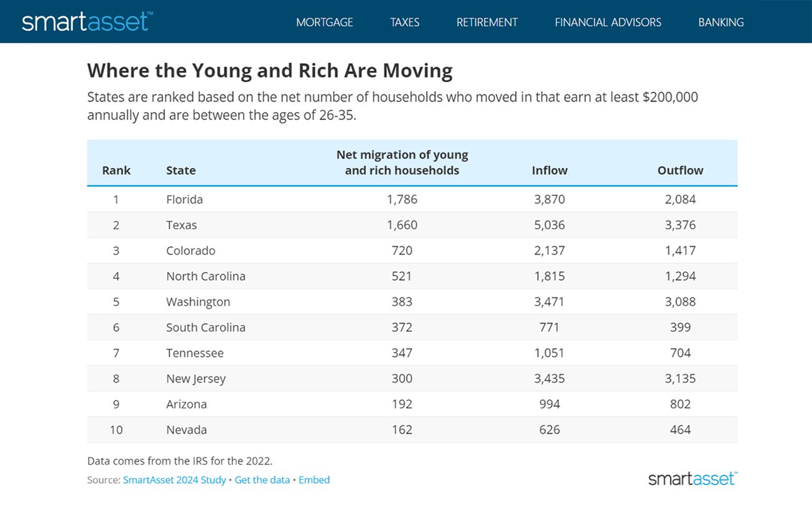
Task: Sort by Net migration column header
Action: tap(402, 162)
